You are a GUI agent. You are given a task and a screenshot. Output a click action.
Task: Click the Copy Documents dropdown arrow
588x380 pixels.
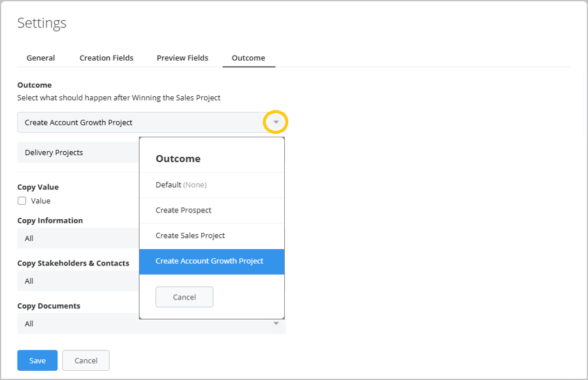point(276,323)
